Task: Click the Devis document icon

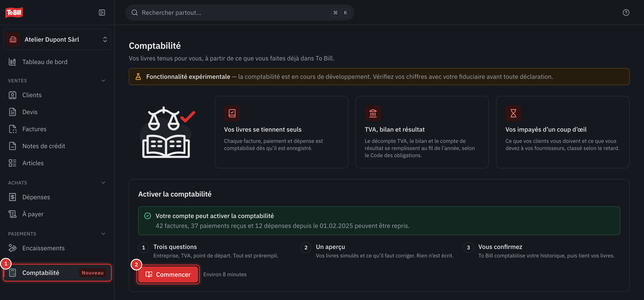Action: (x=12, y=112)
